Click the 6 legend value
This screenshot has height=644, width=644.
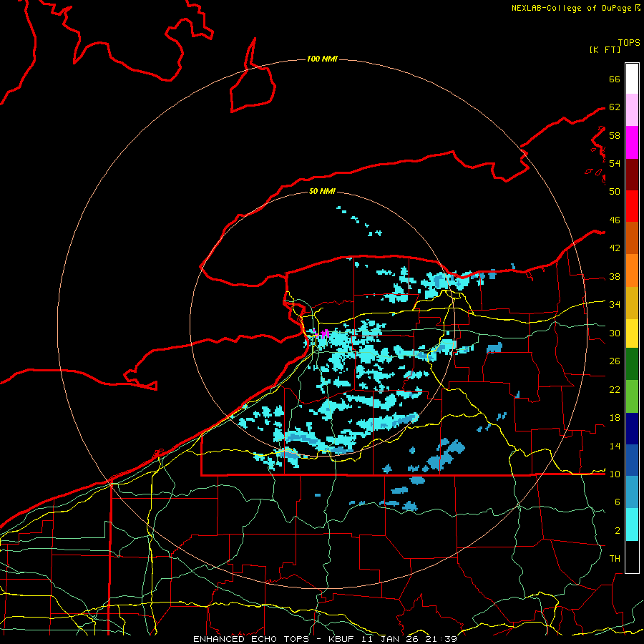point(618,502)
